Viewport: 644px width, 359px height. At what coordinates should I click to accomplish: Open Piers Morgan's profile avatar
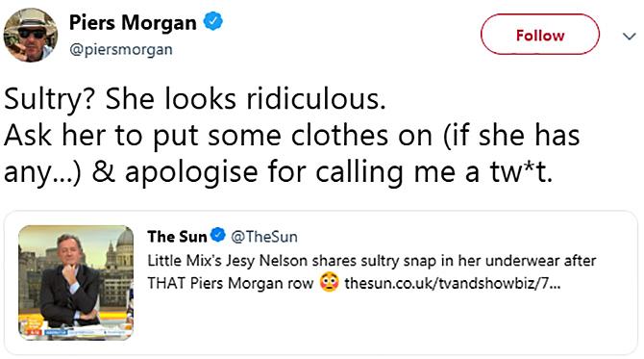pos(31,35)
